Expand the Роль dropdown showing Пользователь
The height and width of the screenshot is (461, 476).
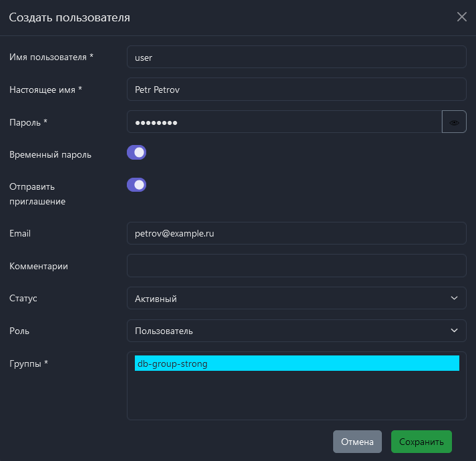(296, 331)
